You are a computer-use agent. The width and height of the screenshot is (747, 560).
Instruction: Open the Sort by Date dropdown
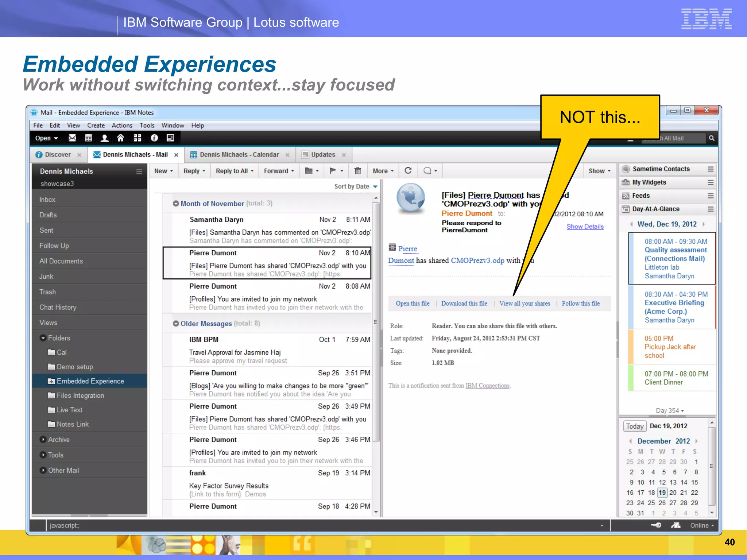coord(356,186)
